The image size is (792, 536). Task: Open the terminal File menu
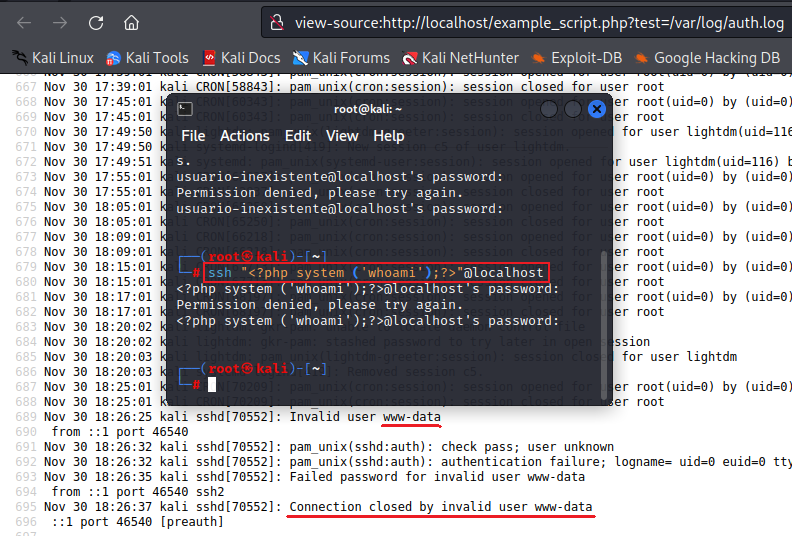193,136
